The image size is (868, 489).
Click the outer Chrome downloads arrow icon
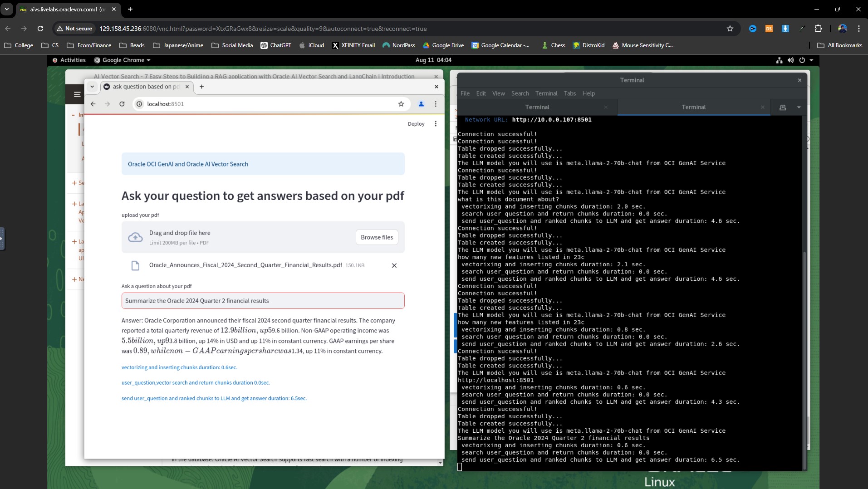coord(785,29)
